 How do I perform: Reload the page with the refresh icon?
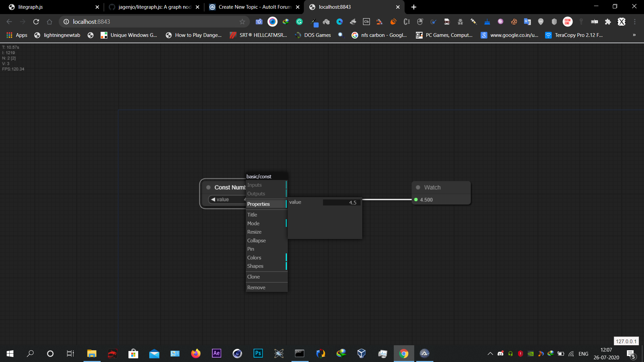[x=36, y=22]
